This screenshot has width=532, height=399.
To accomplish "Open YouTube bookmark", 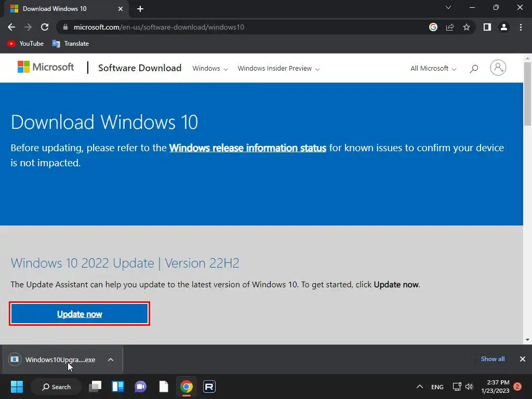I will pyautogui.click(x=25, y=44).
